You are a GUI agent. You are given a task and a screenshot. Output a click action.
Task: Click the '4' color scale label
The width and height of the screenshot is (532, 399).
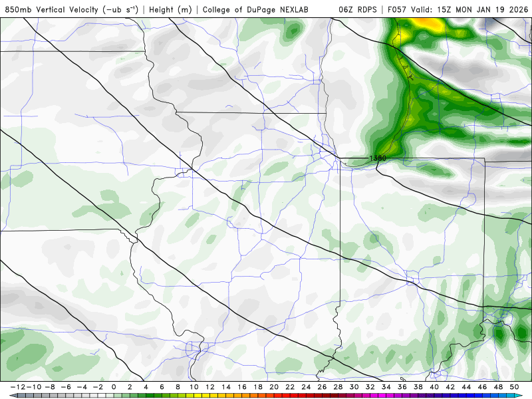[146, 387]
